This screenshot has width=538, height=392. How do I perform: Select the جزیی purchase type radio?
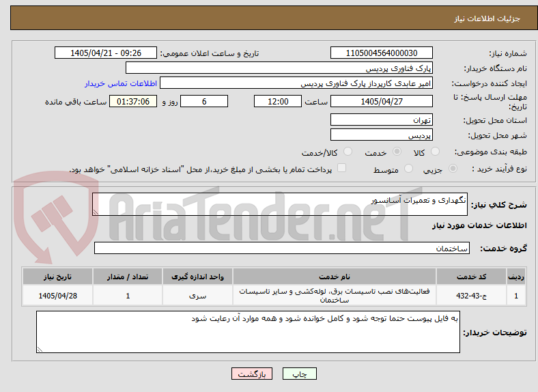click(x=453, y=168)
